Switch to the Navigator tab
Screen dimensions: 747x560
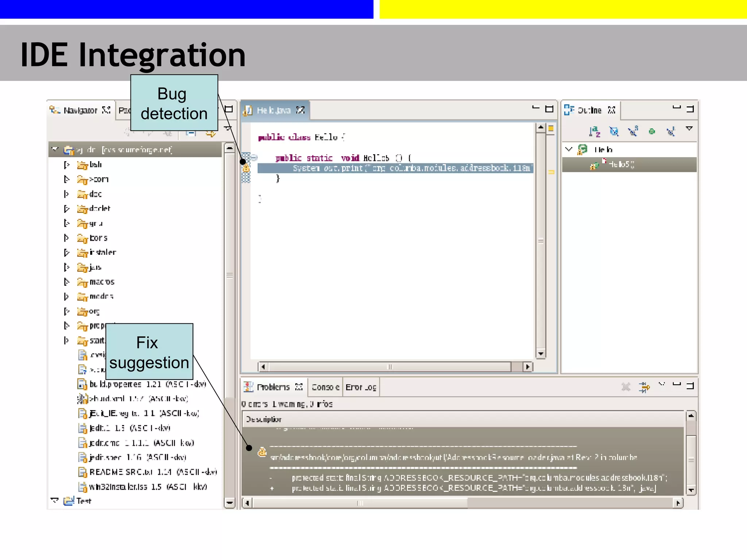click(80, 110)
